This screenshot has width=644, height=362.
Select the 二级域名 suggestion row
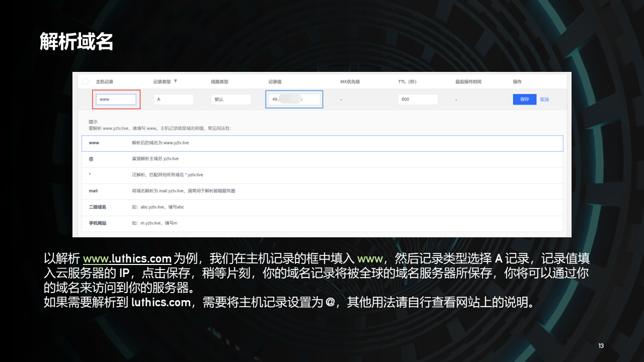322,207
